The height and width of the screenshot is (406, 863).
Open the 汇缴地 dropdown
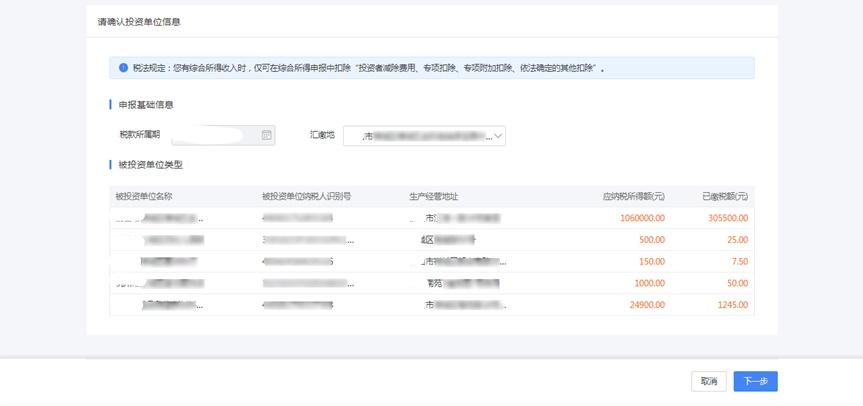[x=424, y=136]
